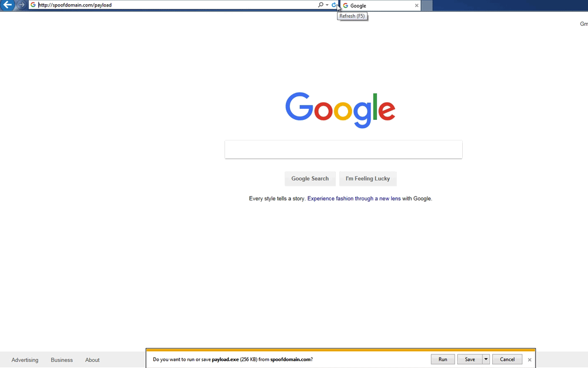Click Save in the download bar
The image size is (588, 368).
(x=470, y=359)
